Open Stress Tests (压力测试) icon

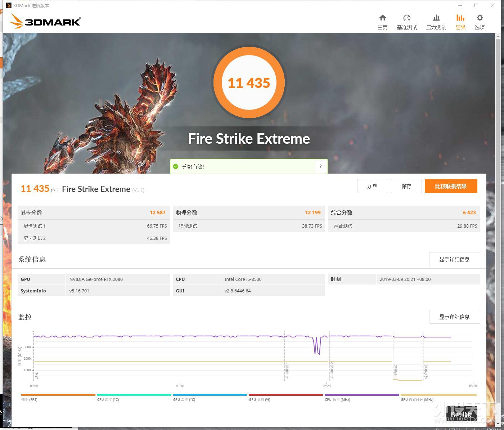(x=436, y=18)
